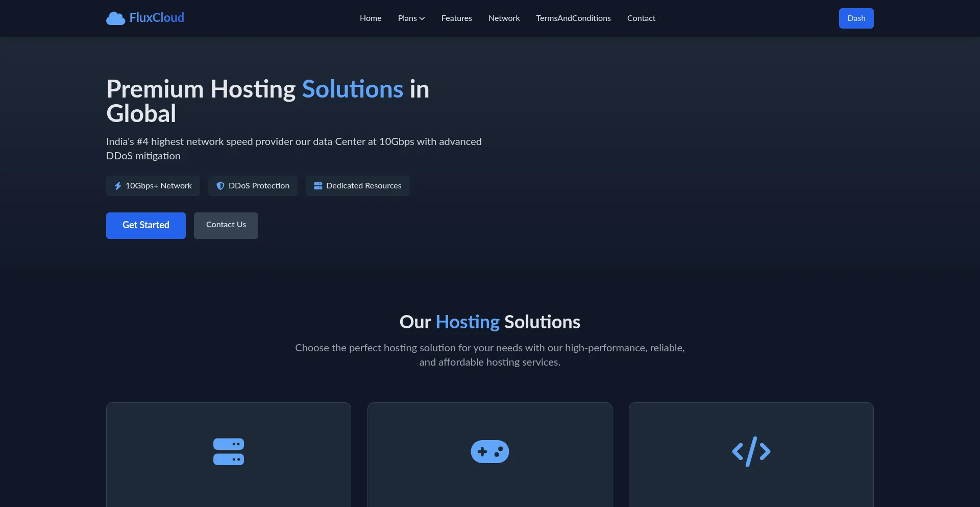This screenshot has height=507, width=980.
Task: Open the Features nav link
Action: point(457,18)
